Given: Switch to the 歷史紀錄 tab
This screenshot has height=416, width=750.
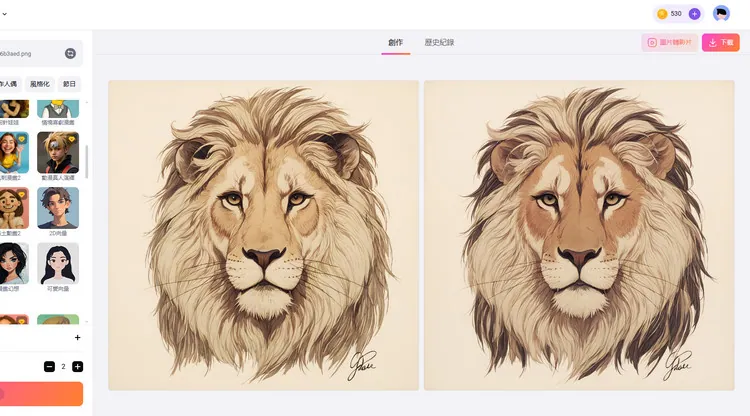Looking at the screenshot, I should [x=439, y=43].
